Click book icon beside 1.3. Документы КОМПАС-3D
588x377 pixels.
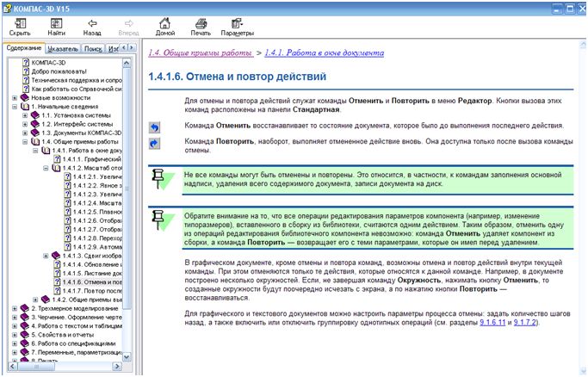tap(35, 133)
